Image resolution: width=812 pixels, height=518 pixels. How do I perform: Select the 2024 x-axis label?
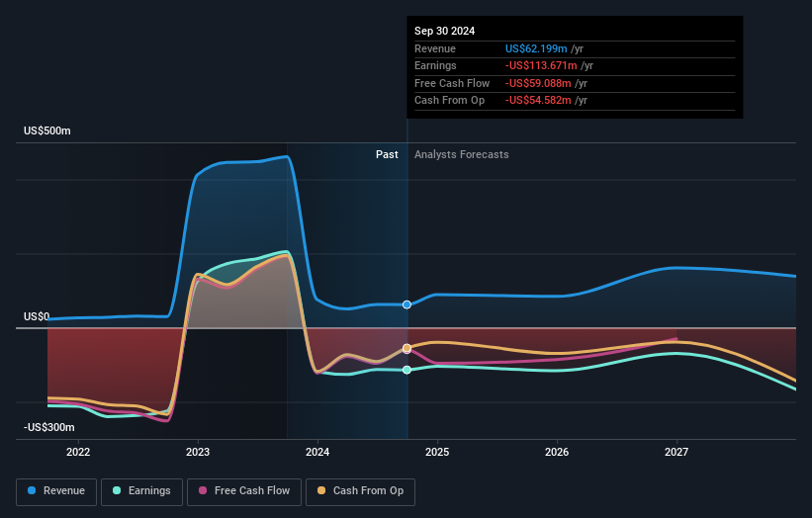[x=317, y=453]
